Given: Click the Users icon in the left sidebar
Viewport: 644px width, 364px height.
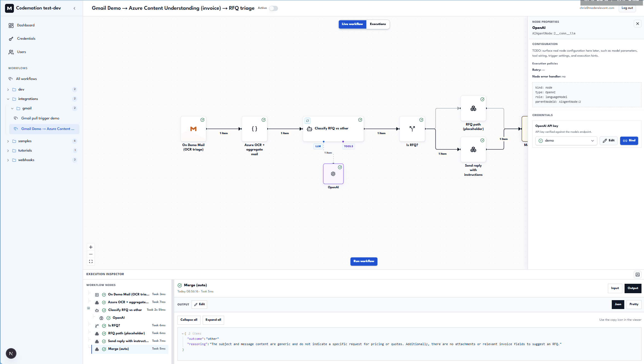Looking at the screenshot, I should pos(11,52).
